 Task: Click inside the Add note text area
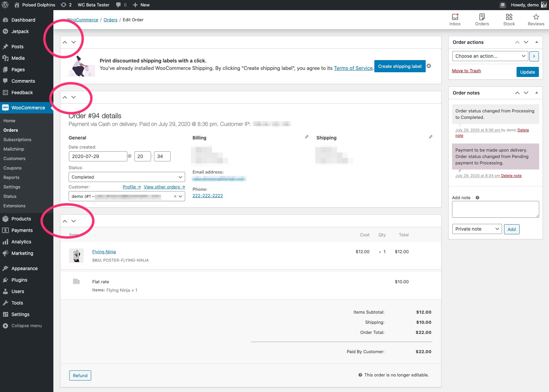coord(495,209)
